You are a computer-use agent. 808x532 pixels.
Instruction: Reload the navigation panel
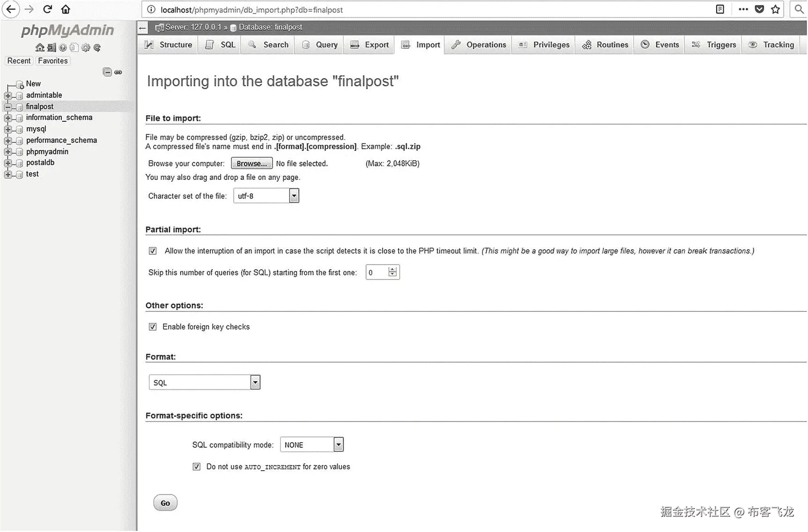click(x=97, y=47)
